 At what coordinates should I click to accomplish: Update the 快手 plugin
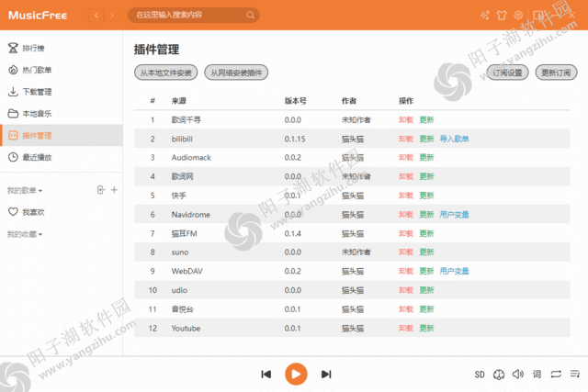[426, 196]
